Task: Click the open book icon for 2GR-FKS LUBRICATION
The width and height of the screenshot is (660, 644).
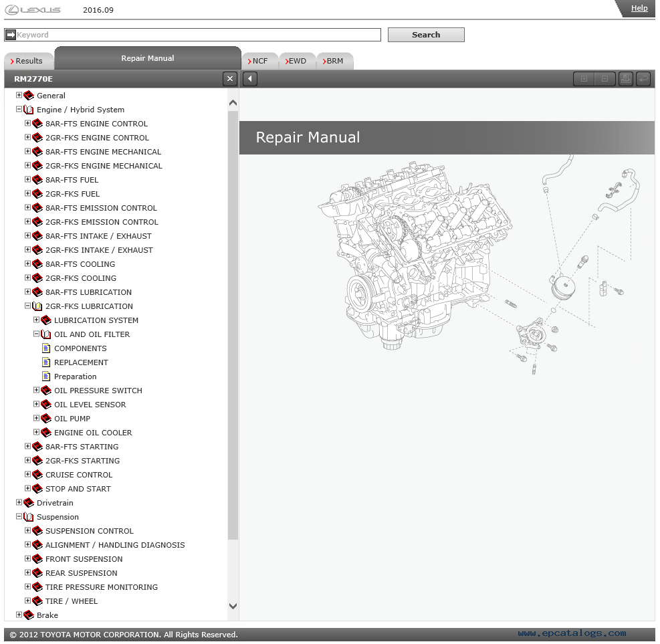Action: point(37,306)
